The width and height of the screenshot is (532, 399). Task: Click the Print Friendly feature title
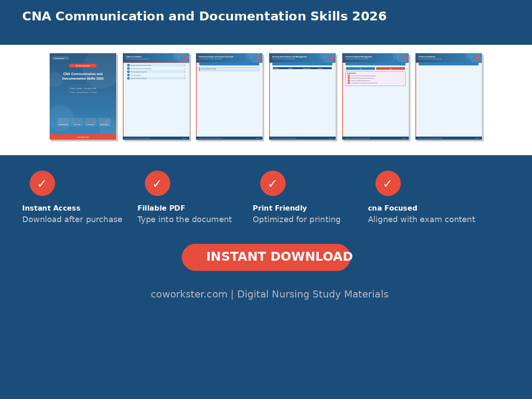click(280, 208)
